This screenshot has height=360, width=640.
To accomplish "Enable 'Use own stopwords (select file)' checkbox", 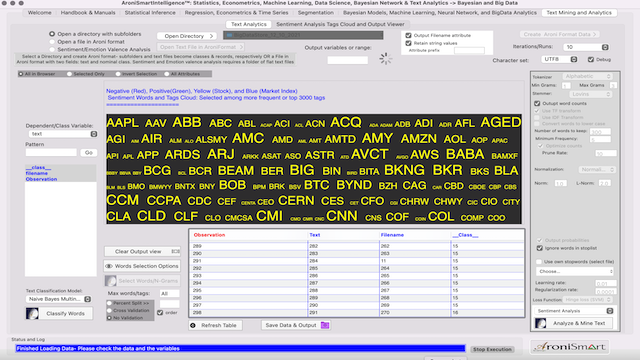I will point(539,262).
